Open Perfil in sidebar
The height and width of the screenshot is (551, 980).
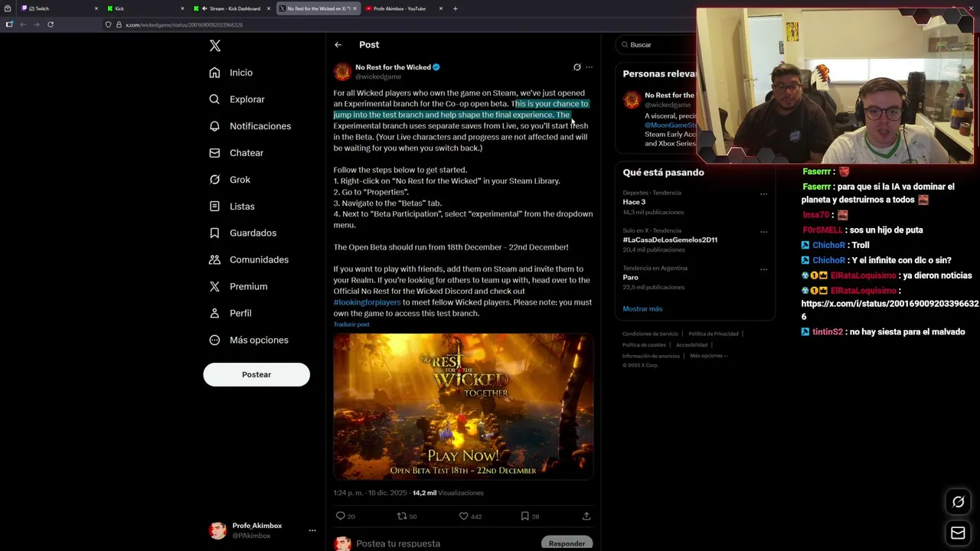[230, 313]
